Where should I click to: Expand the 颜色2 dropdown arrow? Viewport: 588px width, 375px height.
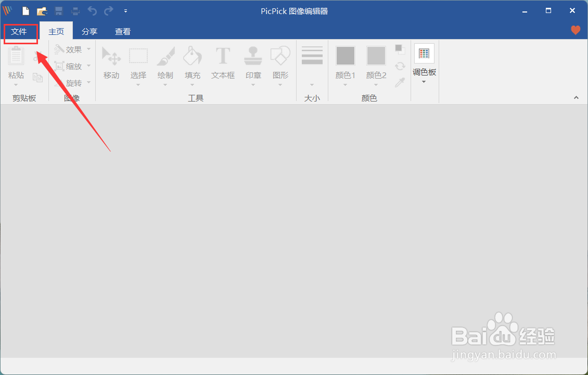click(x=376, y=85)
